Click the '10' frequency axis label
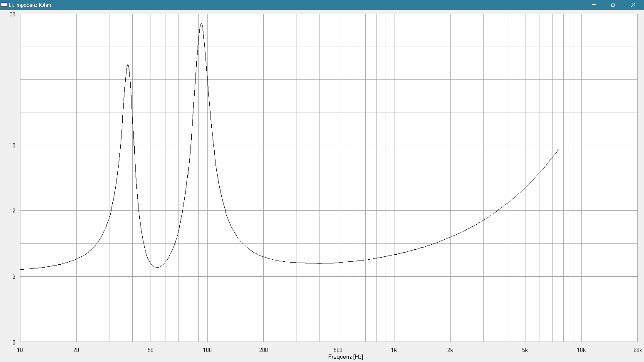644x362 pixels. tap(20, 350)
